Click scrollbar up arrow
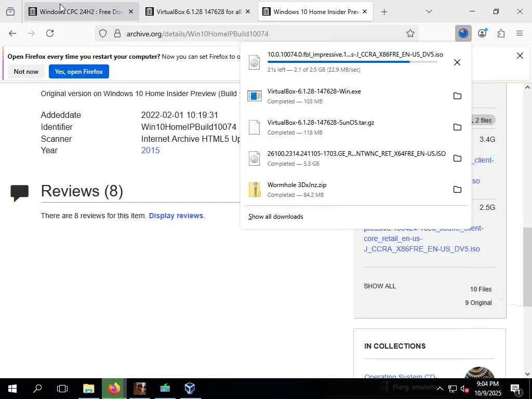 527,87
